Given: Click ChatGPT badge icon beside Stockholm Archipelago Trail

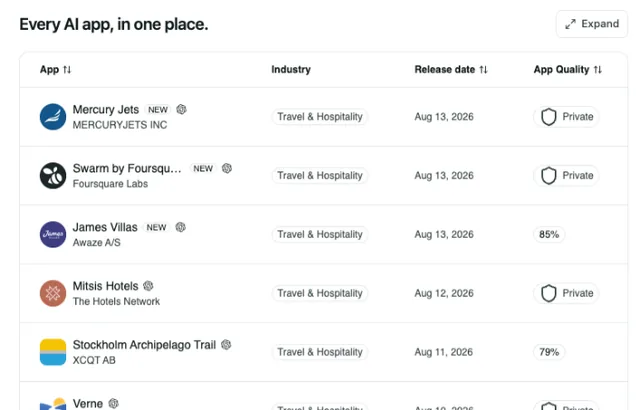Looking at the screenshot, I should (x=226, y=344).
